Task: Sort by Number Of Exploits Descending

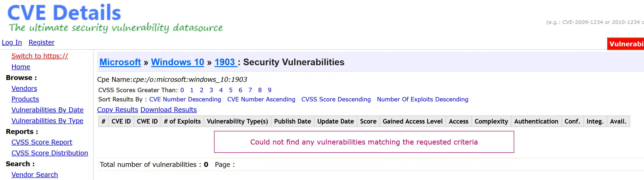Action: click(423, 99)
